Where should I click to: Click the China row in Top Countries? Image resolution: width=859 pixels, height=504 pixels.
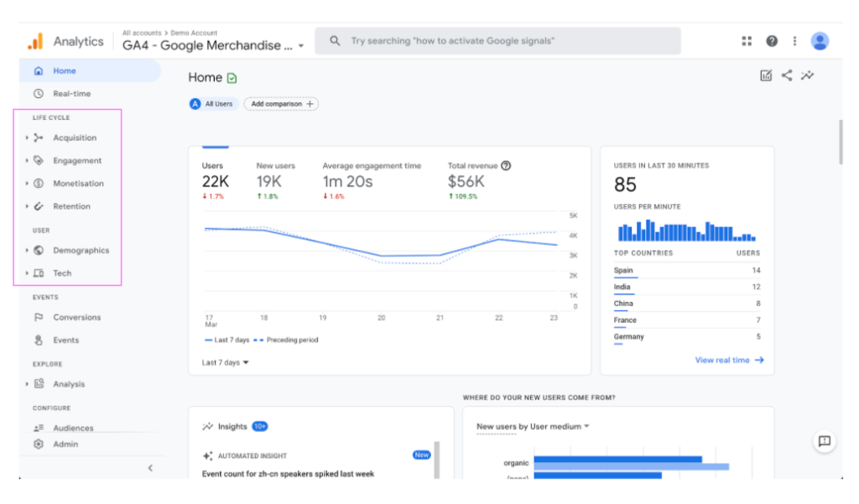click(687, 304)
